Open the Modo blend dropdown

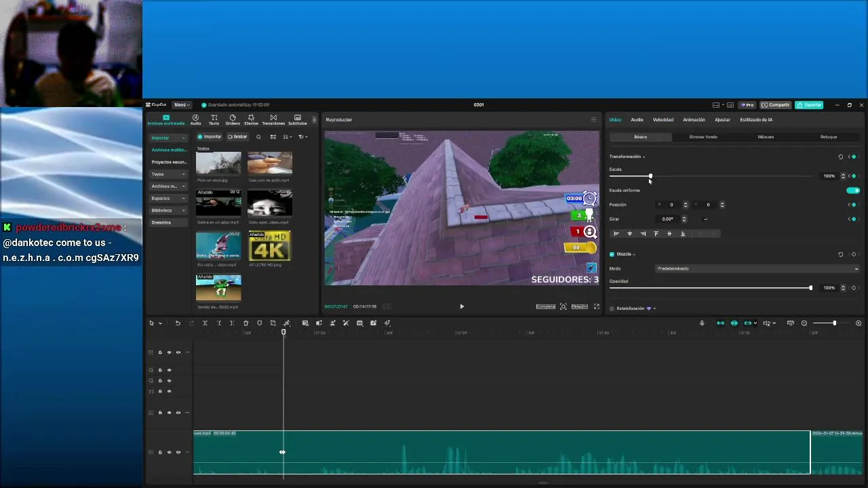(757, 268)
